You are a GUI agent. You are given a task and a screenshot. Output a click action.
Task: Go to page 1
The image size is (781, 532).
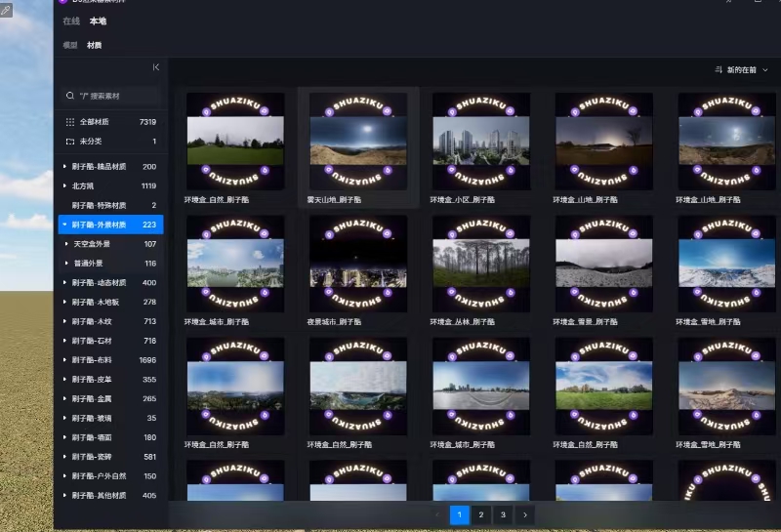click(x=459, y=515)
